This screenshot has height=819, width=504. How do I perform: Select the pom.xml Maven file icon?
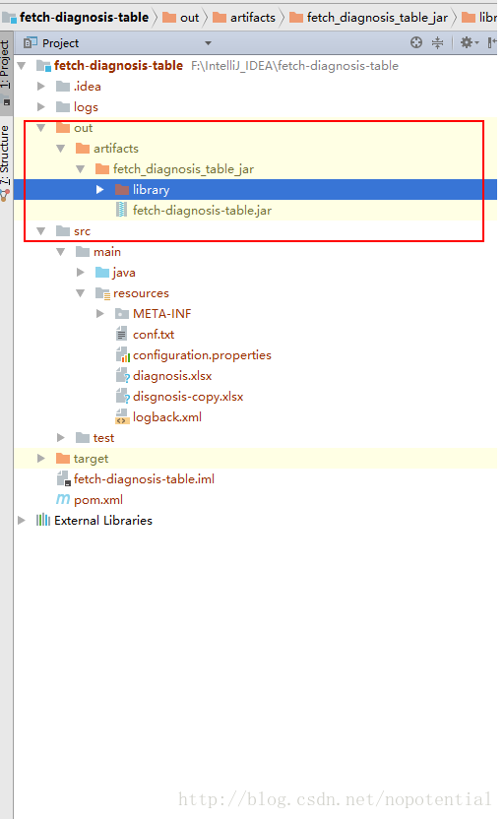(63, 499)
